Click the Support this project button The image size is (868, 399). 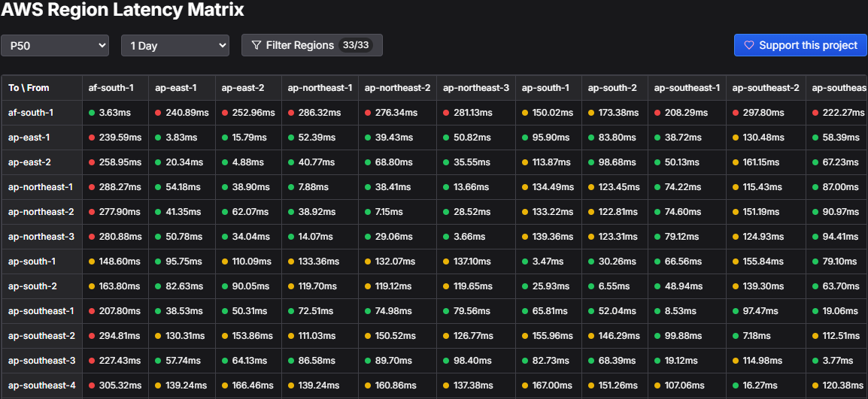pyautogui.click(x=800, y=45)
